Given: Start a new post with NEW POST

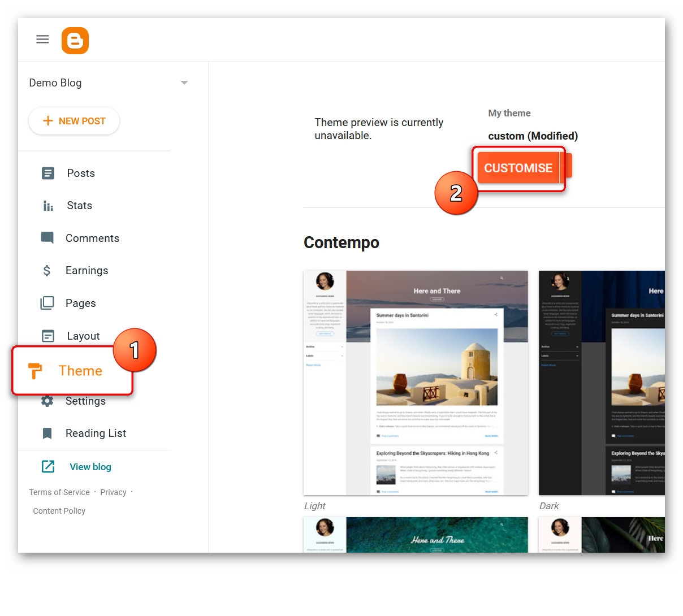Looking at the screenshot, I should [x=74, y=121].
